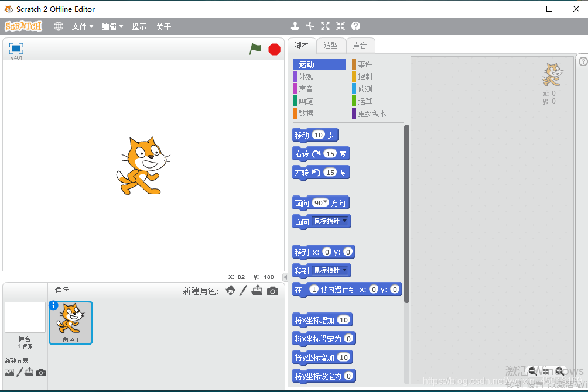Select the Shrink sprite tool
The image size is (588, 392).
[x=340, y=26]
